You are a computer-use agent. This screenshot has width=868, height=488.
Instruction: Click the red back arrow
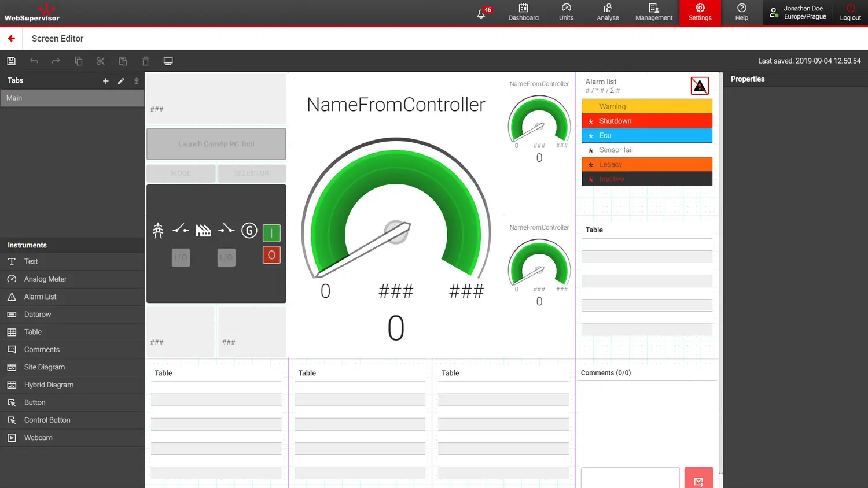[x=11, y=39]
